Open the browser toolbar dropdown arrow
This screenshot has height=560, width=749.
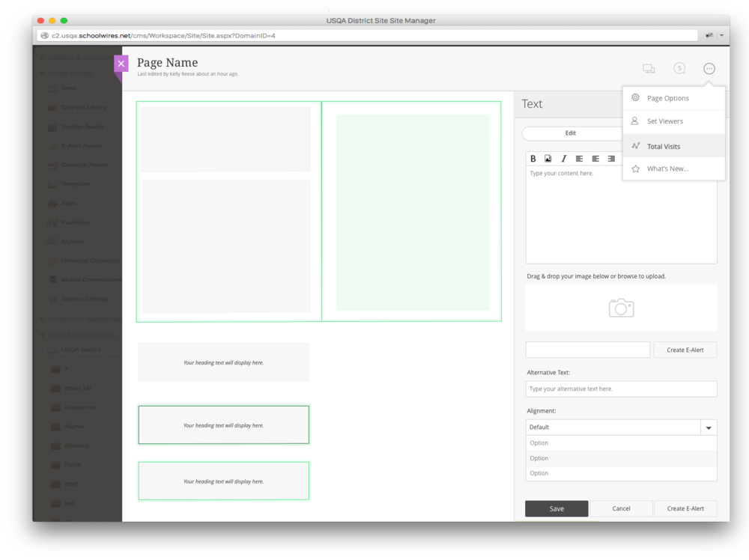pos(722,35)
